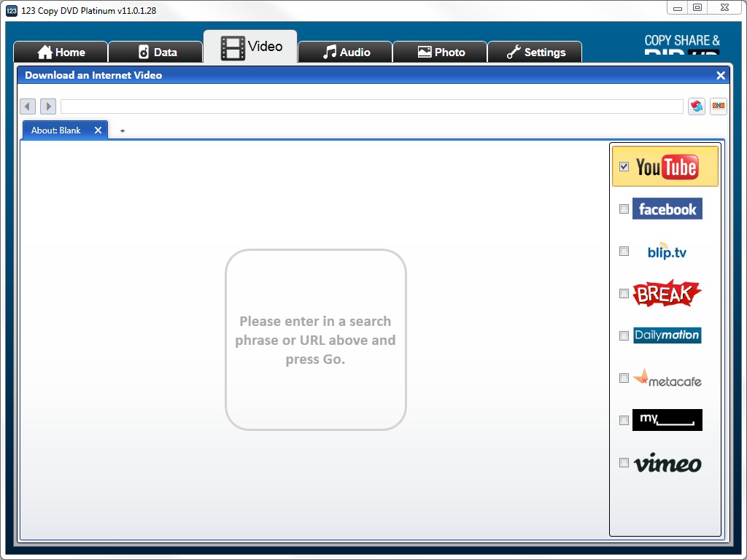Screen dimensions: 747x560
Task: Close the About: Blank tab
Action: click(x=98, y=131)
